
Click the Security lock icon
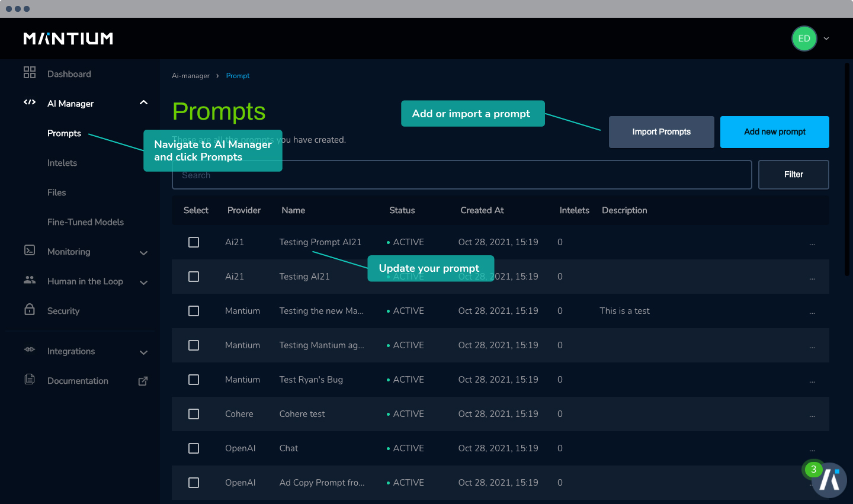[30, 309]
